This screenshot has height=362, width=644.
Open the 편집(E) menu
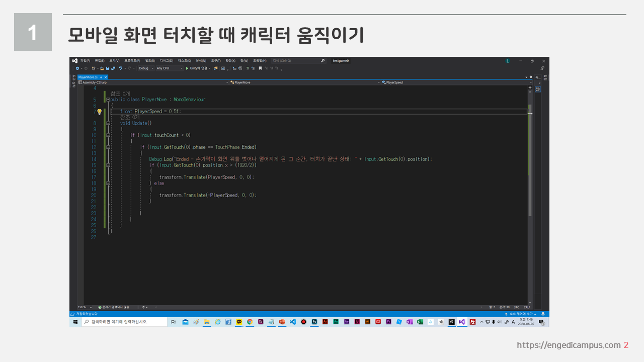[x=100, y=61]
